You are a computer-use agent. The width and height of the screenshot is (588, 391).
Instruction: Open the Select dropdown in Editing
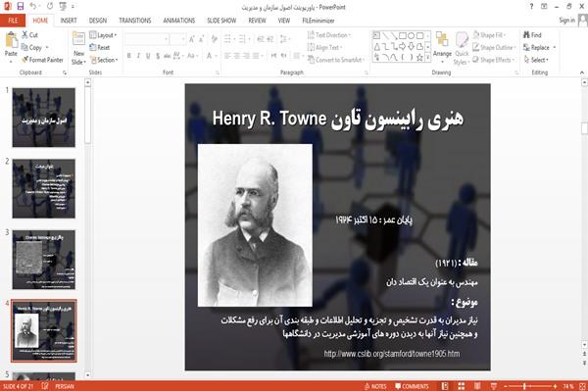click(x=536, y=60)
